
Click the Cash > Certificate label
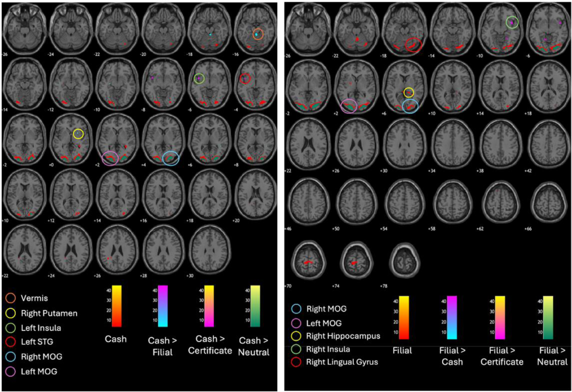tap(210, 344)
